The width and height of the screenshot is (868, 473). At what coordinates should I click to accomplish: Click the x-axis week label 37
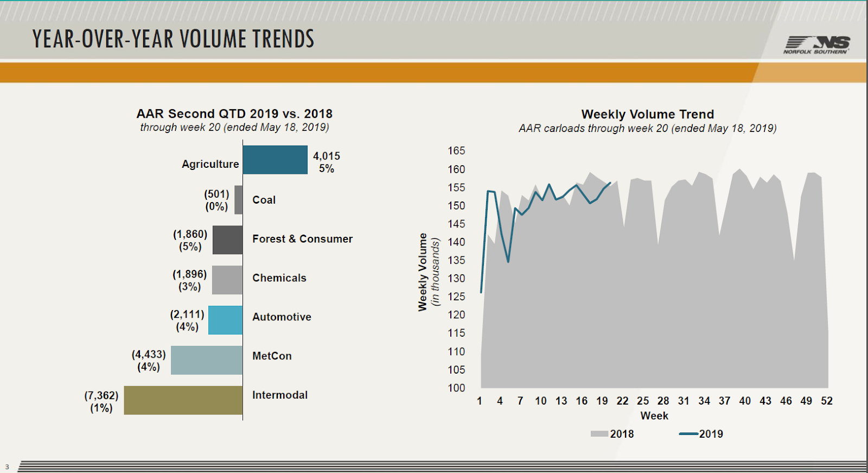(725, 401)
